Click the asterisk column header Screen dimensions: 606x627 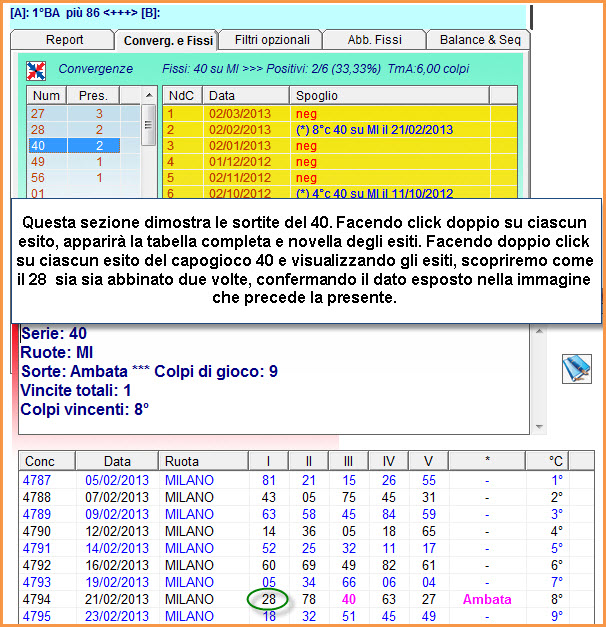click(487, 461)
